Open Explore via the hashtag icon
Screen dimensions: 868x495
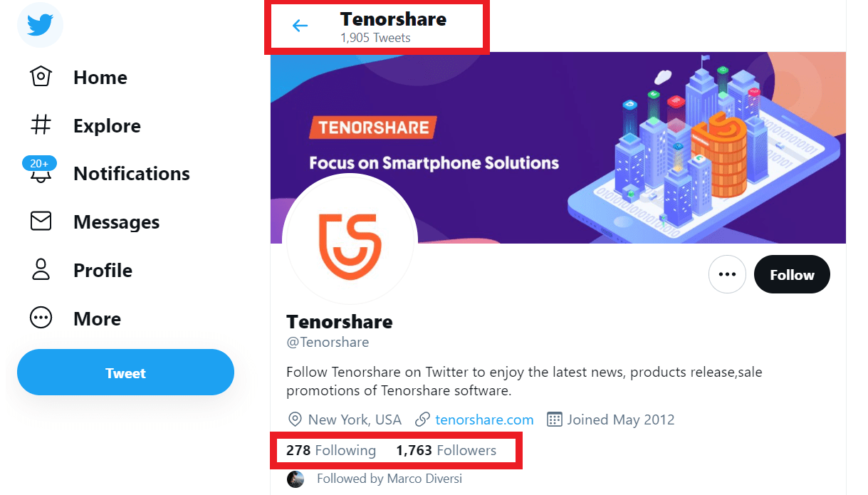41,125
